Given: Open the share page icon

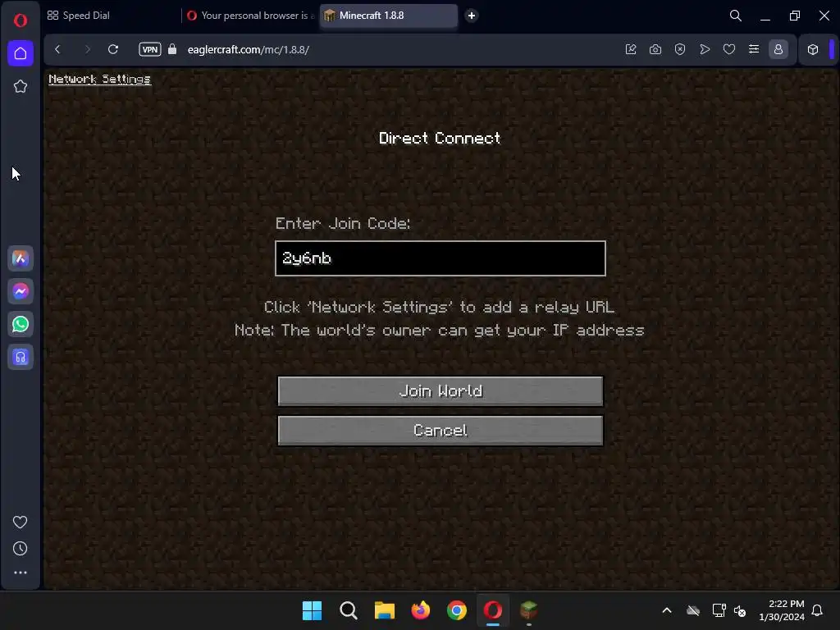Looking at the screenshot, I should pos(631,49).
